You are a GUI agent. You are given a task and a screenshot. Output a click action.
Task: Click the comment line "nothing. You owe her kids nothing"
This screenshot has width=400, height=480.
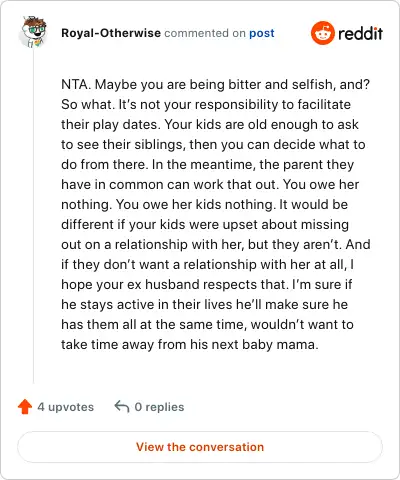tap(168, 205)
